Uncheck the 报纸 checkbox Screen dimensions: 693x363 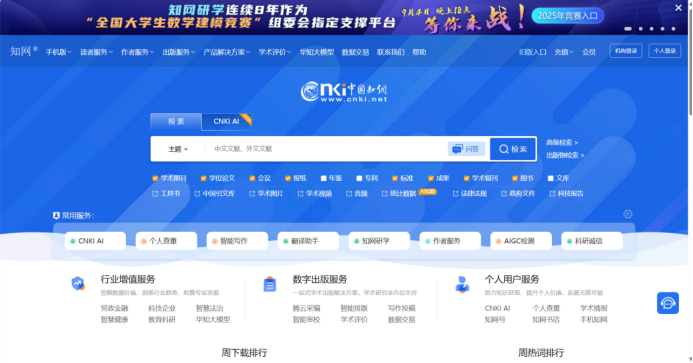[x=288, y=178]
